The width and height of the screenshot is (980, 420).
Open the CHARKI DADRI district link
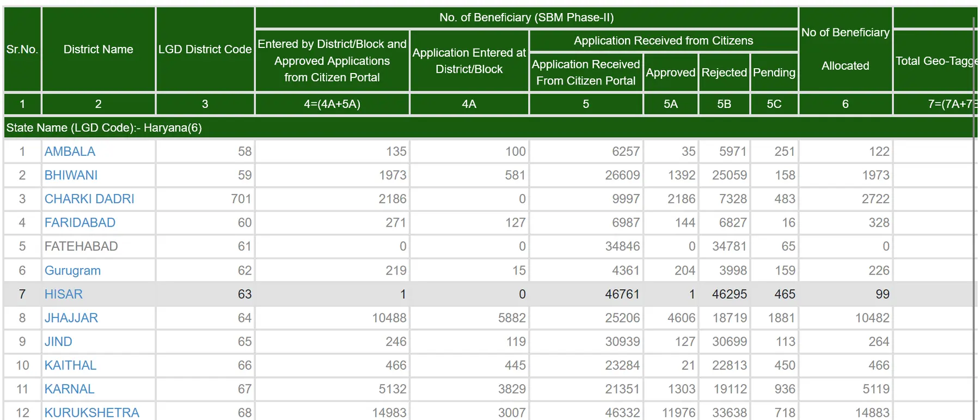89,199
